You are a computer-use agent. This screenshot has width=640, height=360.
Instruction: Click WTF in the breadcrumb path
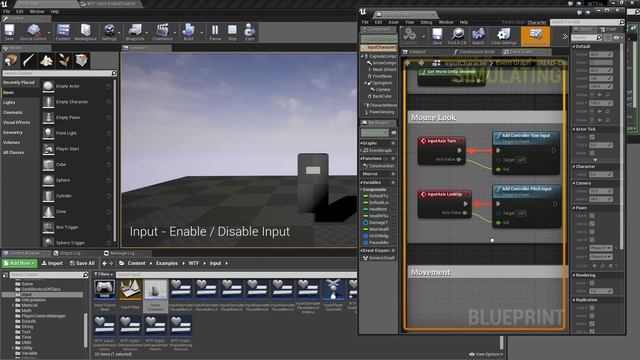coord(193,263)
